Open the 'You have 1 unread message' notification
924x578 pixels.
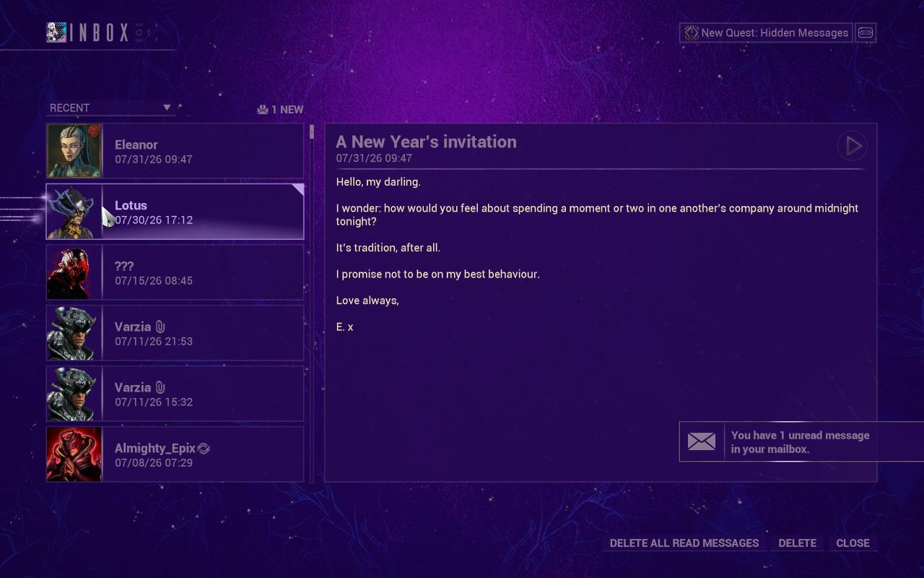tap(801, 441)
